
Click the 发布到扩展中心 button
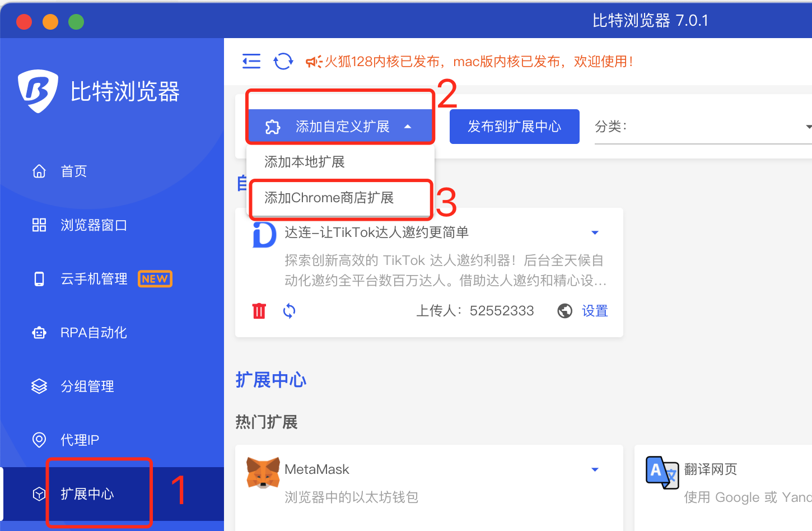coord(515,127)
